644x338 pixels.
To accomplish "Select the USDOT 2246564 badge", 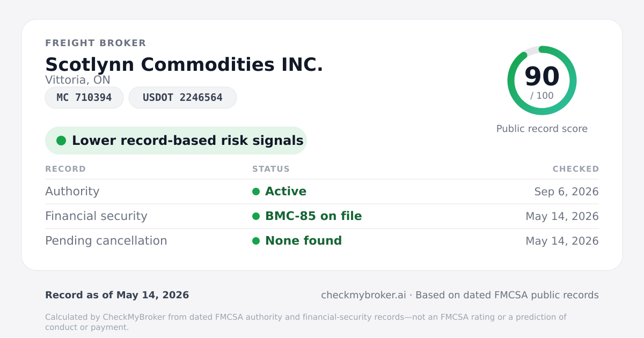I will click(182, 98).
